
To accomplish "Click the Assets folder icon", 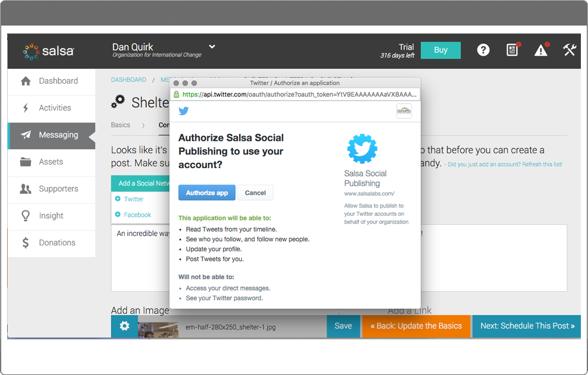I will pos(26,162).
